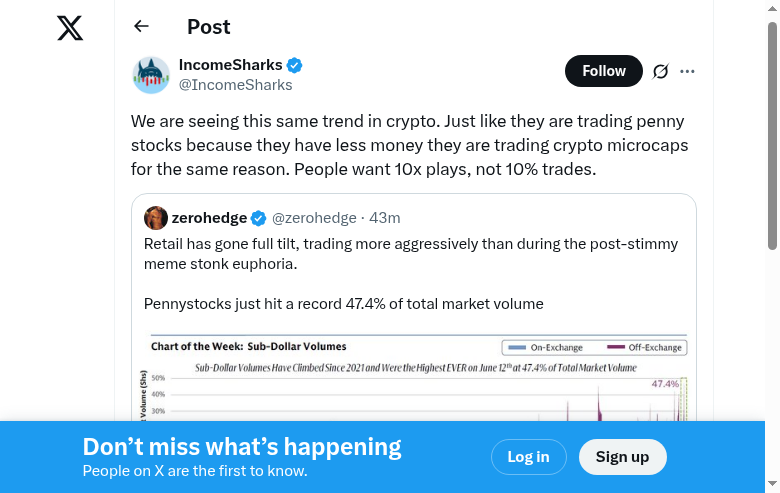Screen dimensions: 780x493
Task: Click the quoted post text about Pennystocks
Action: coord(343,303)
